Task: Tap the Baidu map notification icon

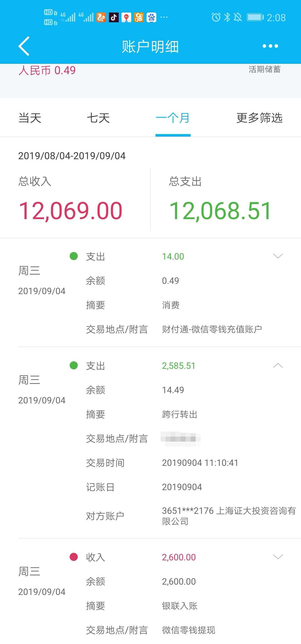Action: pyautogui.click(x=126, y=18)
